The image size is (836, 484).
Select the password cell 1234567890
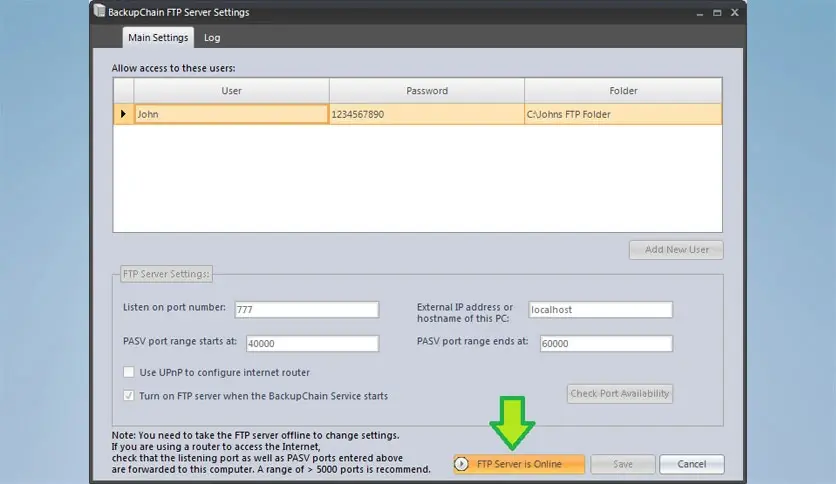[427, 114]
